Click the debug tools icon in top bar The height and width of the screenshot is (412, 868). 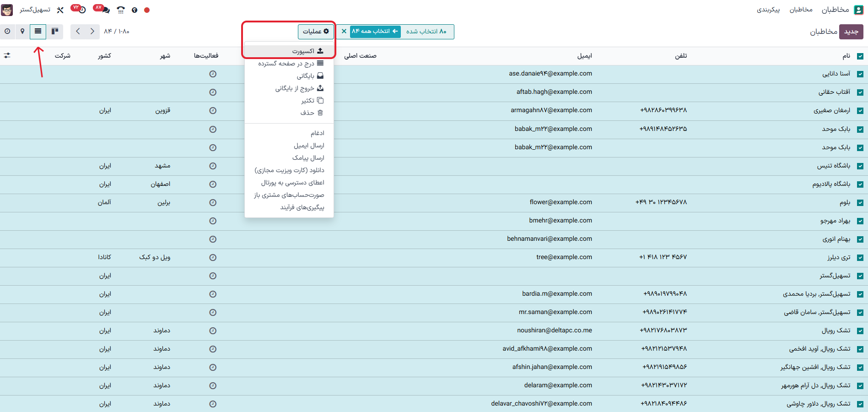60,10
